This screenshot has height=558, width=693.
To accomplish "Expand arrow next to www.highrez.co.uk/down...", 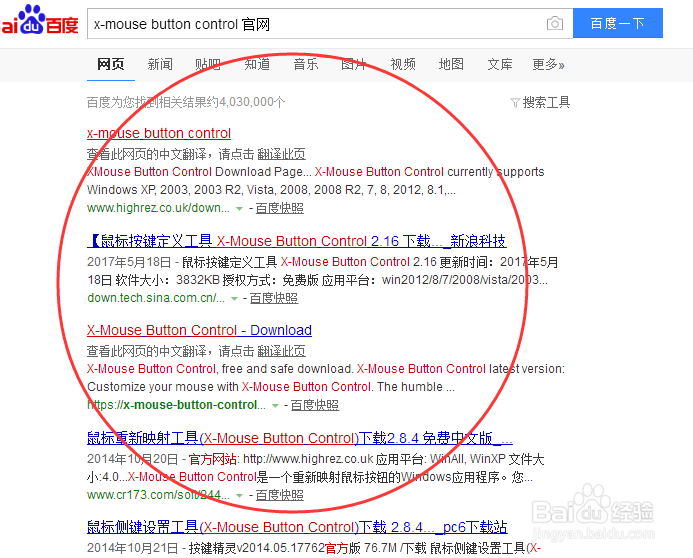I will (x=239, y=209).
